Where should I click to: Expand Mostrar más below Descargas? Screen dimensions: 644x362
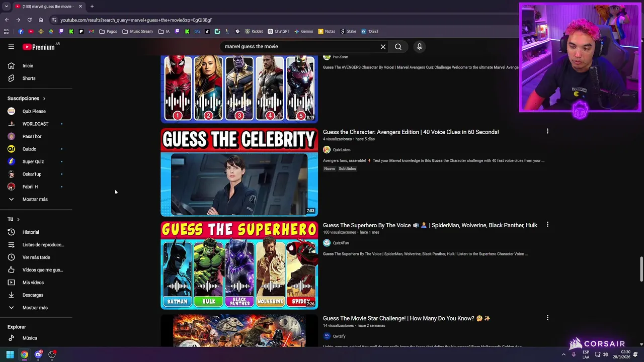pos(35,308)
